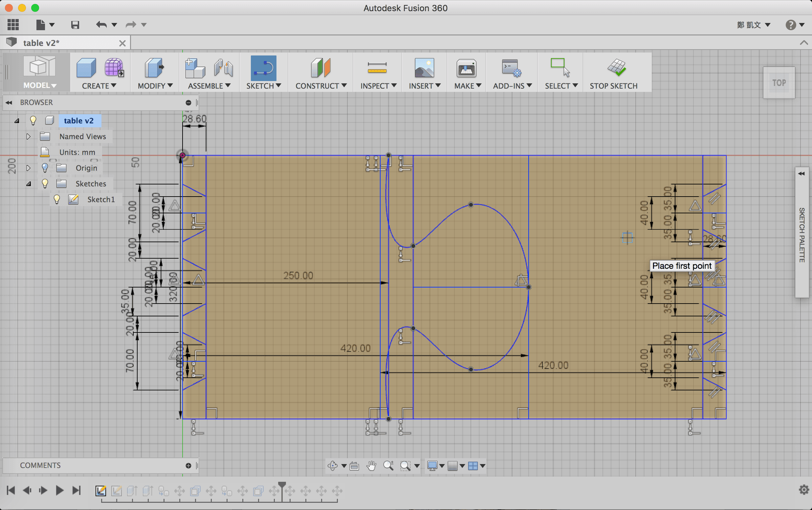Click the Insert image icon
812x510 pixels.
[424, 68]
